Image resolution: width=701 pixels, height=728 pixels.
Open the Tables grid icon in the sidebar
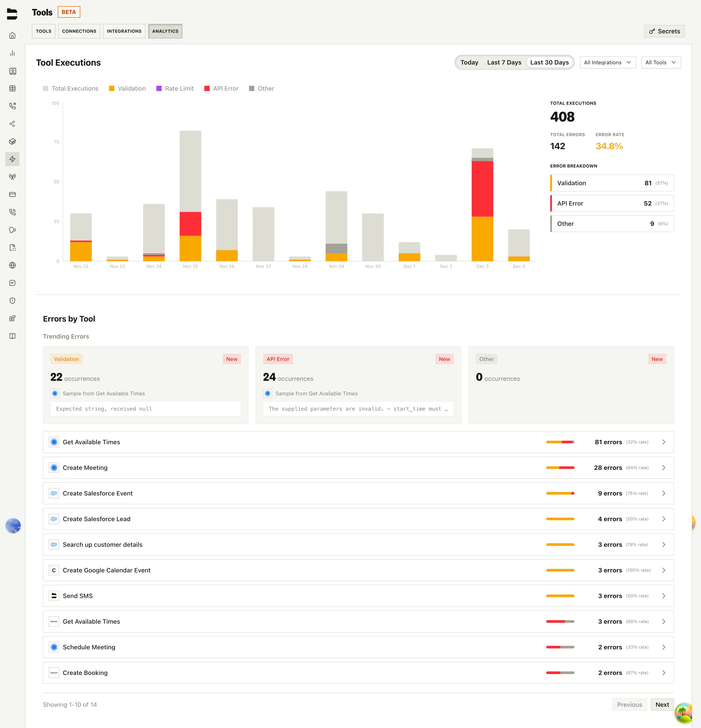(13, 88)
